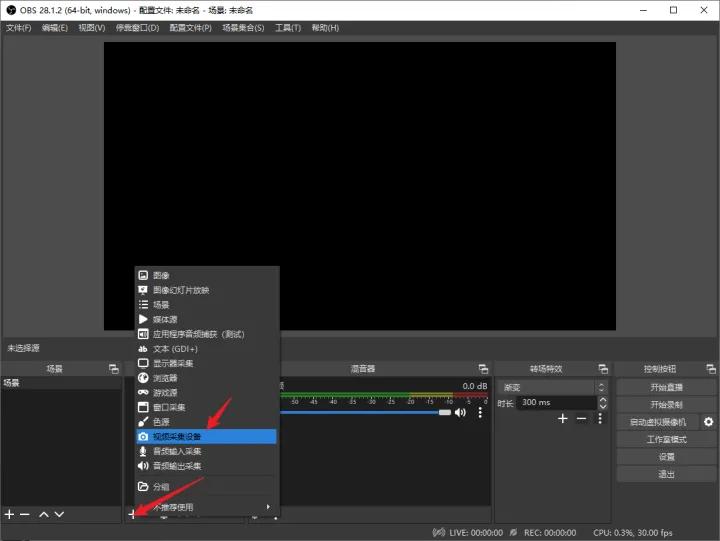Image resolution: width=720 pixels, height=541 pixels.
Task: Enable 工作室模式 studio mode
Action: pos(666,439)
